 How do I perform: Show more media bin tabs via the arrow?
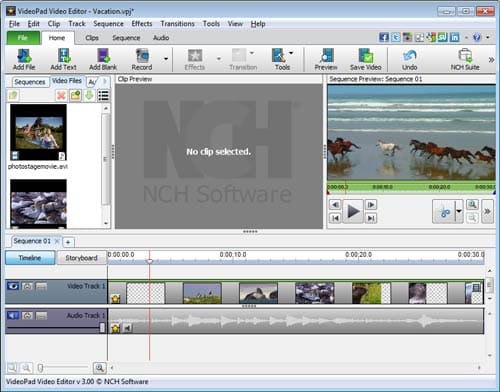coord(105,81)
